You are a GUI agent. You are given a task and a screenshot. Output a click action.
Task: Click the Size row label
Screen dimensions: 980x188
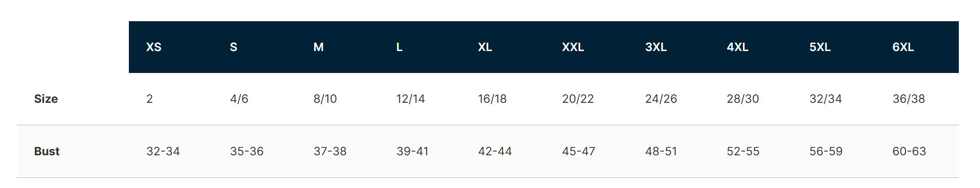46,99
